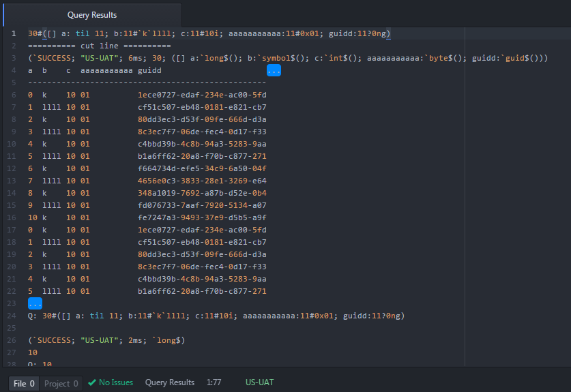Select guid f664734d on line 12
Viewport: 571px width, 392px height.
tap(202, 168)
